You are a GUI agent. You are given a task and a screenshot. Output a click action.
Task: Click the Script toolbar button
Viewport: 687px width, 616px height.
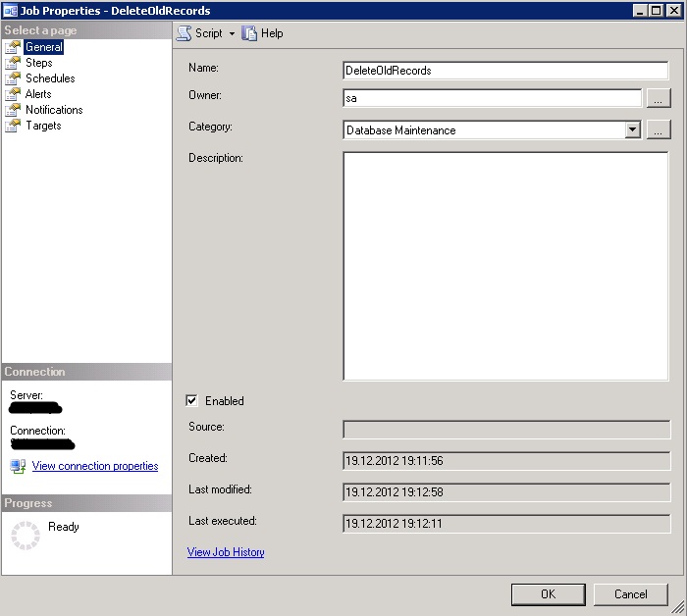click(200, 33)
